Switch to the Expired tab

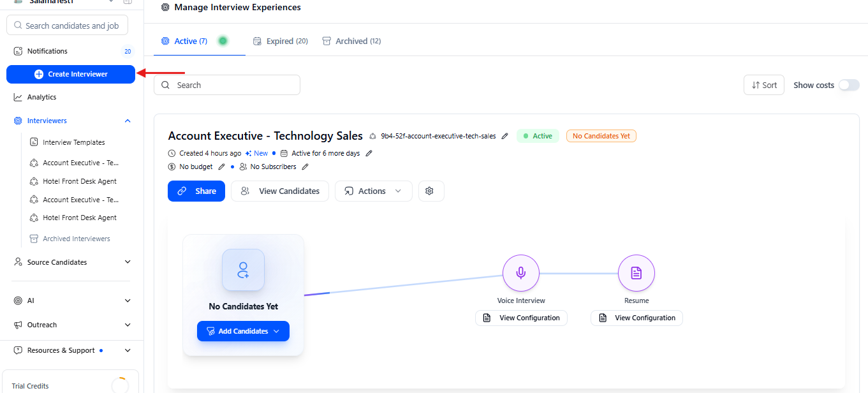(281, 41)
